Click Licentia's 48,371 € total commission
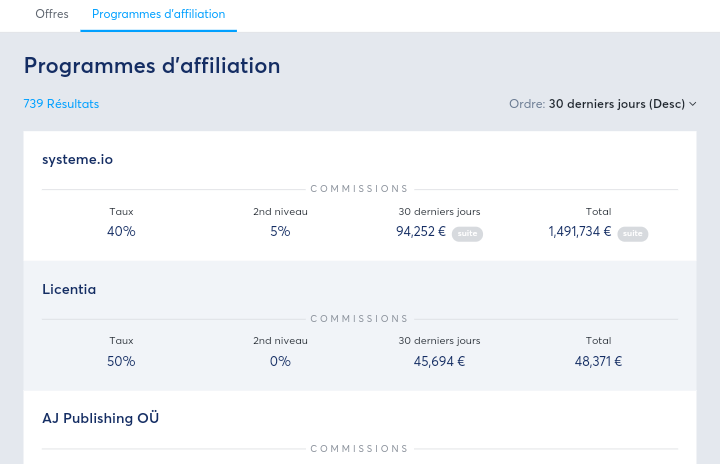The width and height of the screenshot is (720, 464). pyautogui.click(x=598, y=361)
